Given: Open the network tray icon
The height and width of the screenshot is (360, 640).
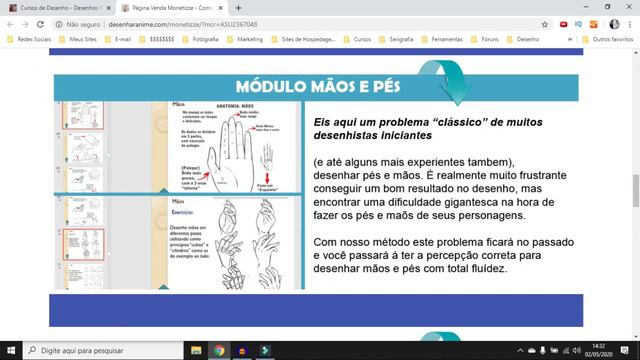Looking at the screenshot, I should tap(566, 351).
